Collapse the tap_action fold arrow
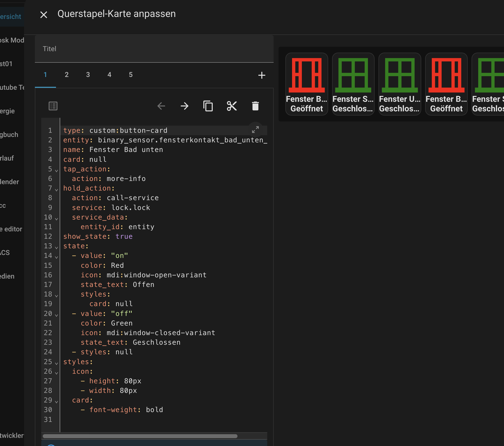 [56, 171]
